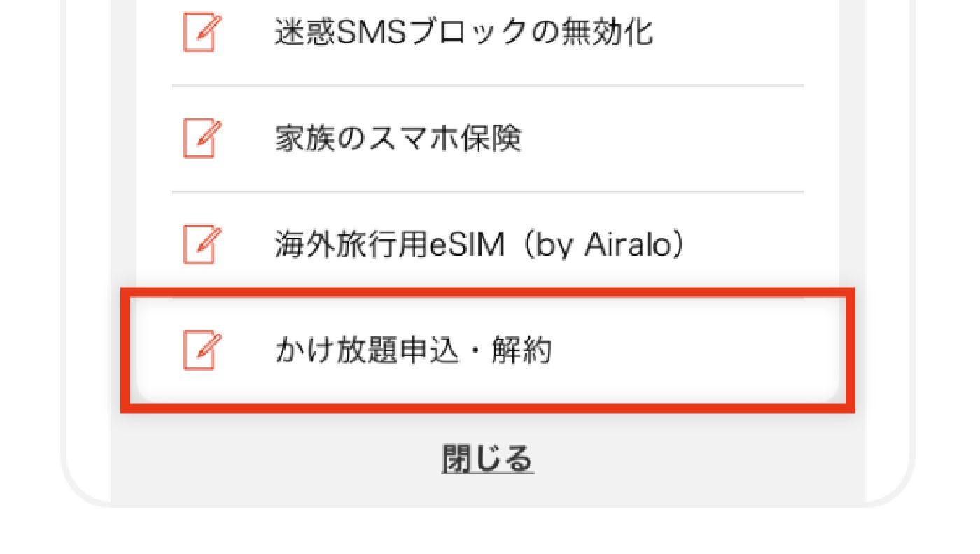Select the row outlined in red
Viewport: 980px width, 554px height.
487,348
